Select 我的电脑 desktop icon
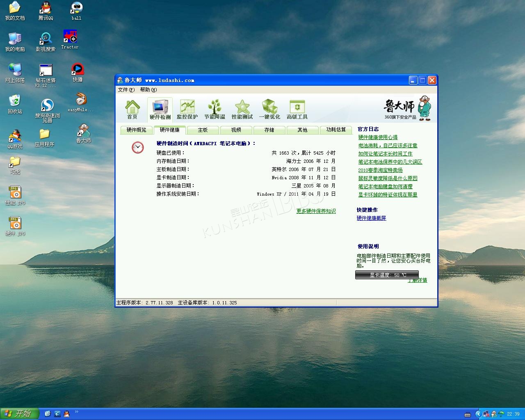 tap(15, 42)
